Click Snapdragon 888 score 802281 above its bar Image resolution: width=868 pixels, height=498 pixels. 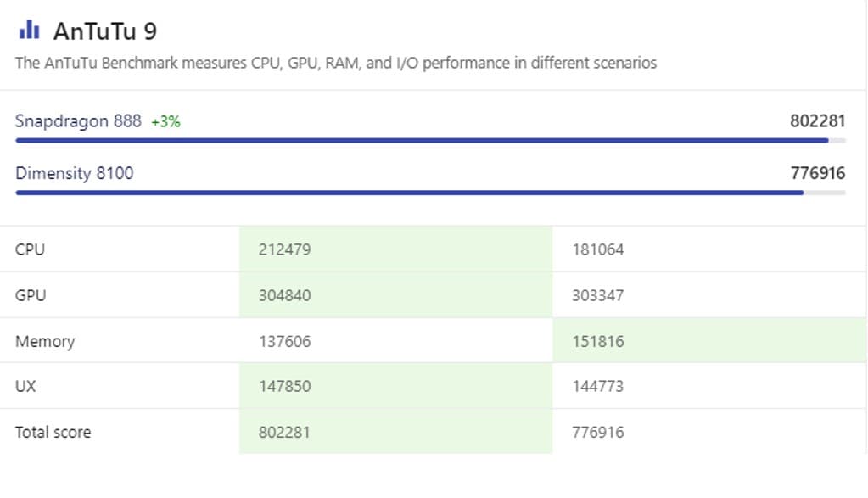pyautogui.click(x=818, y=121)
